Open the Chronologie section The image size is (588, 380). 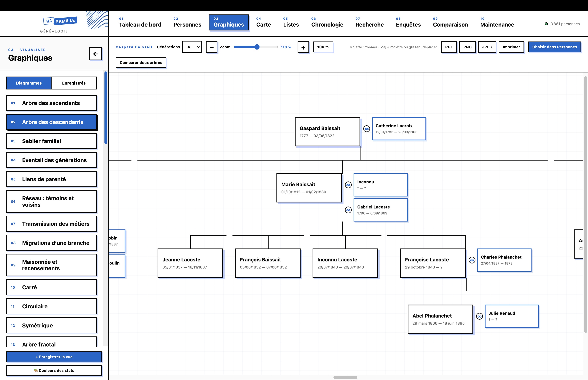(x=327, y=22)
